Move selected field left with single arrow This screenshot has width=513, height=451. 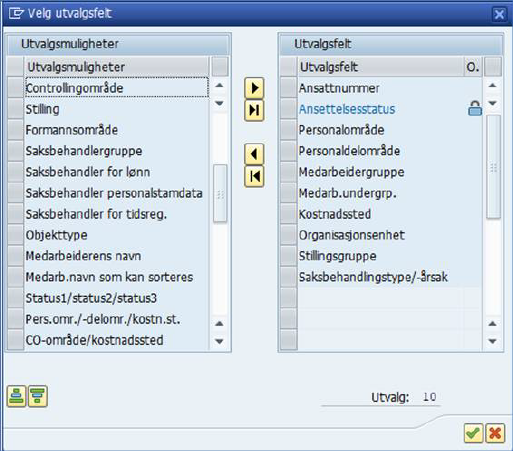point(254,154)
